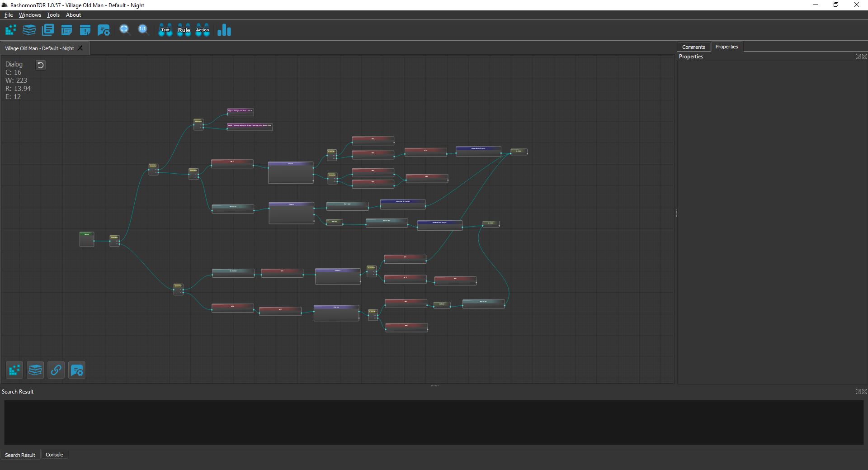Click the Selector node feeding the two magenta nodes
868x470 pixels.
(198, 124)
